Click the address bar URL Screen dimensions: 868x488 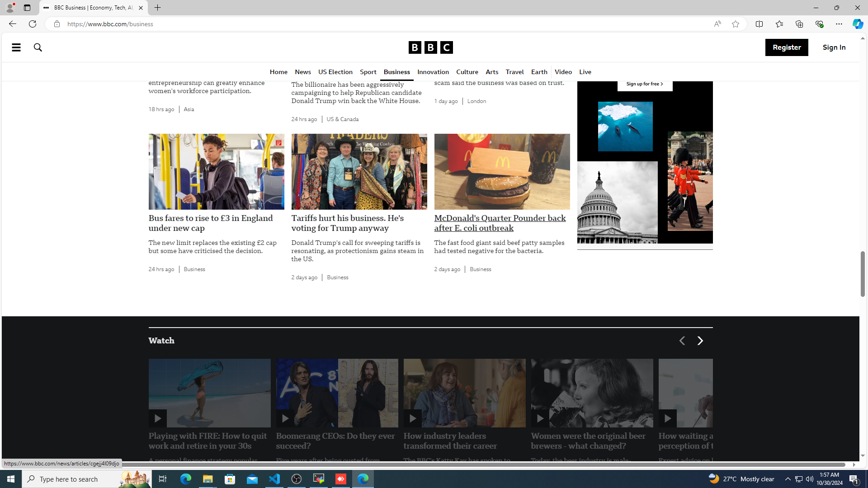[x=110, y=24]
